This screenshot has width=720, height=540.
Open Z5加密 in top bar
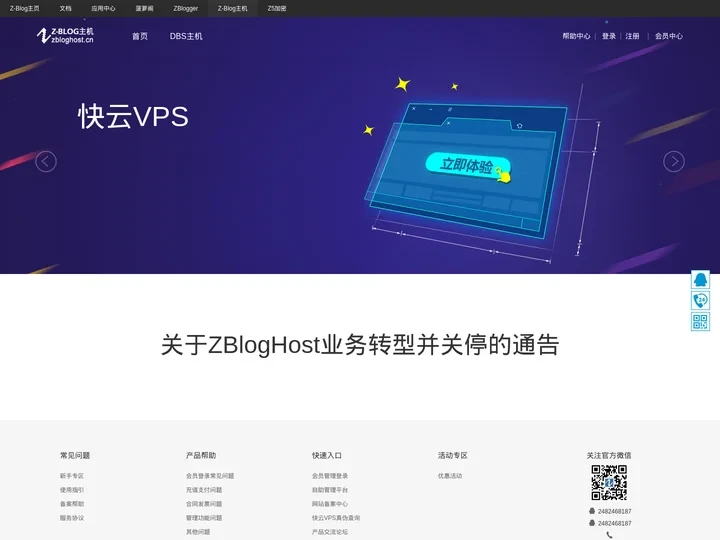(277, 8)
